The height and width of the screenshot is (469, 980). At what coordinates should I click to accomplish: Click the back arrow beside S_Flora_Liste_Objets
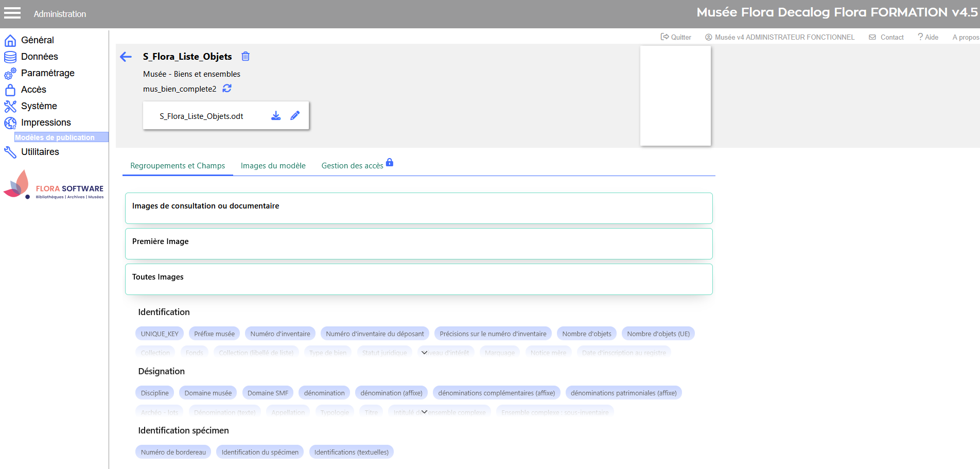126,57
